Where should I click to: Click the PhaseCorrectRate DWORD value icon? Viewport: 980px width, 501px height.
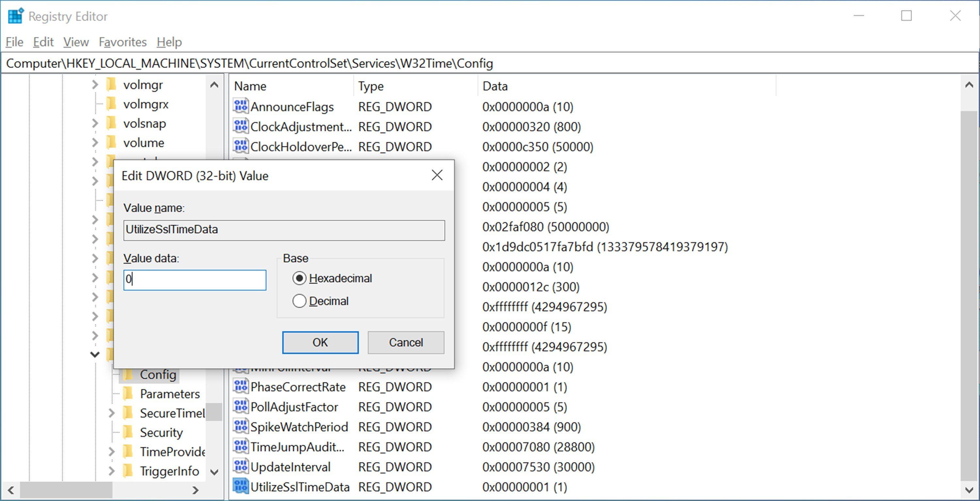(x=240, y=386)
